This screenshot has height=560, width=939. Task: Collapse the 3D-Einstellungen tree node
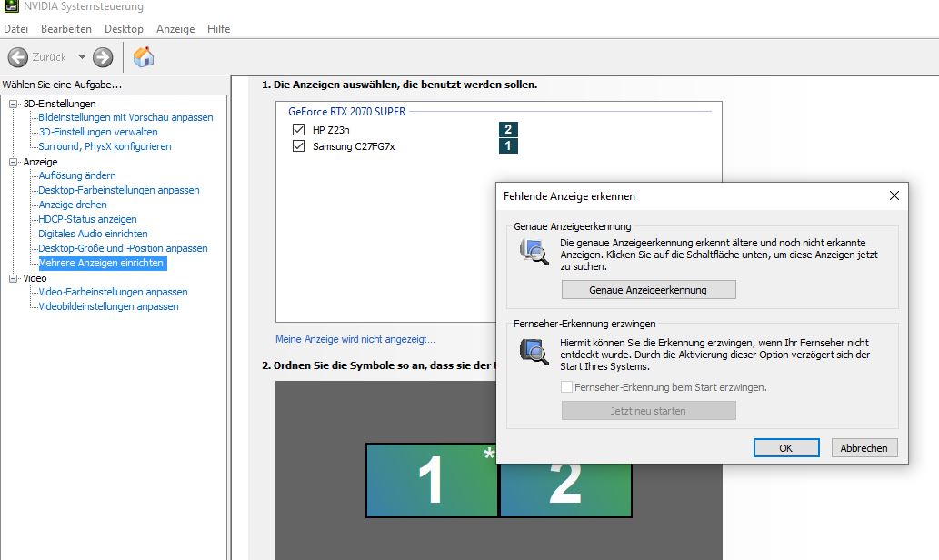pos(13,104)
